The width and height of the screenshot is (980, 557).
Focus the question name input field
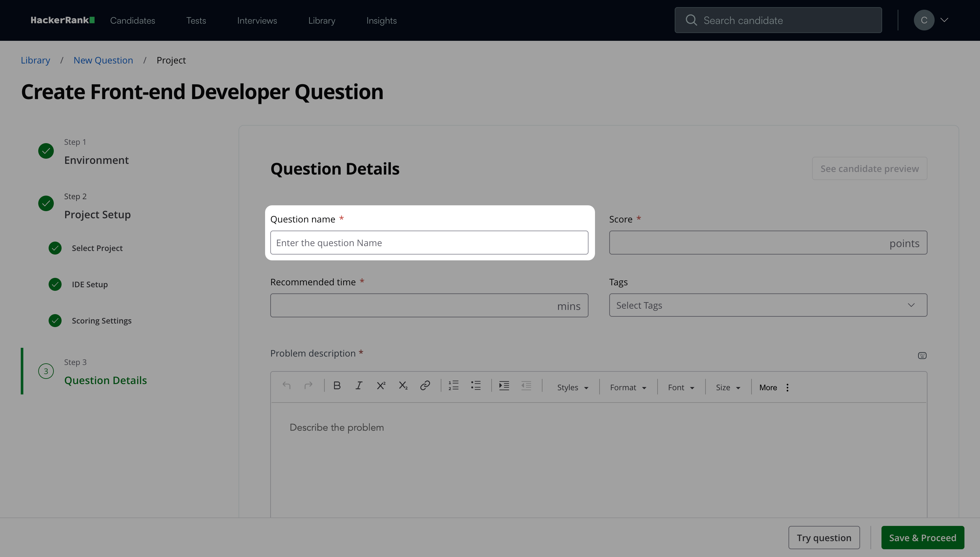click(429, 243)
